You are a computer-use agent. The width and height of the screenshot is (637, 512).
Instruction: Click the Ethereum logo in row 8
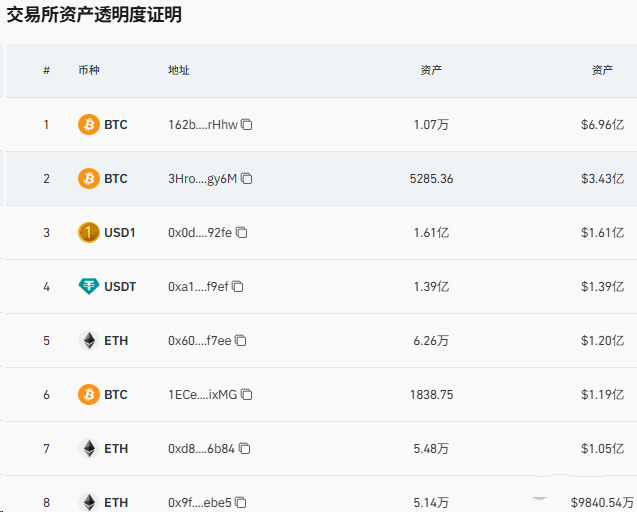point(89,502)
